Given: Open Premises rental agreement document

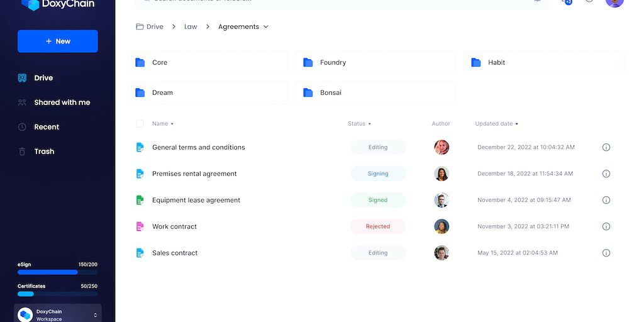Looking at the screenshot, I should pyautogui.click(x=194, y=174).
